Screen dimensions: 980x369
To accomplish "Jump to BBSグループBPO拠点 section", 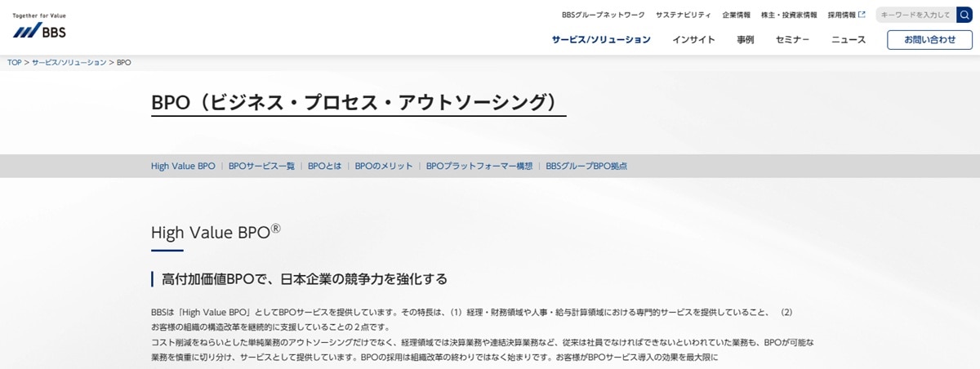I will click(586, 166).
